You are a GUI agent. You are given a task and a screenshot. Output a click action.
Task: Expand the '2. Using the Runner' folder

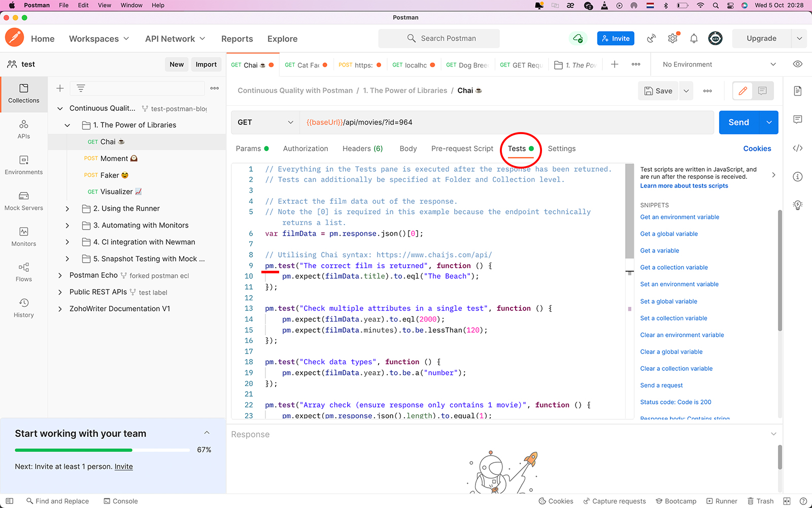pyautogui.click(x=67, y=209)
